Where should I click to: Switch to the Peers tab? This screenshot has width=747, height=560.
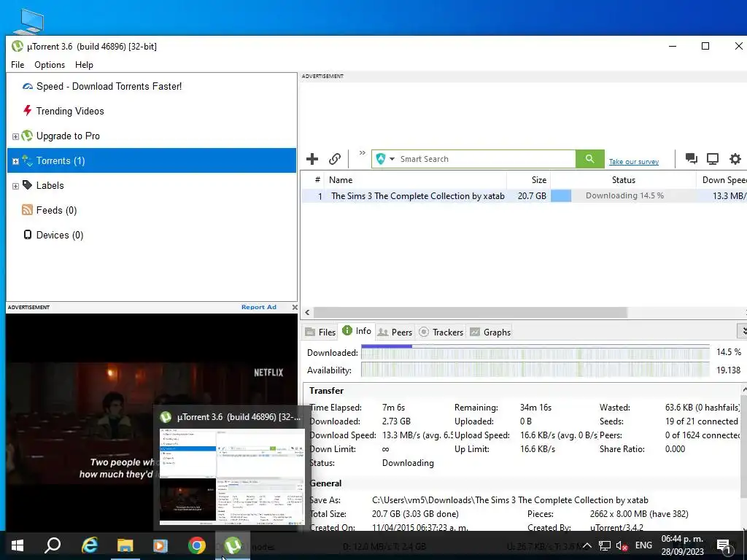coord(395,332)
